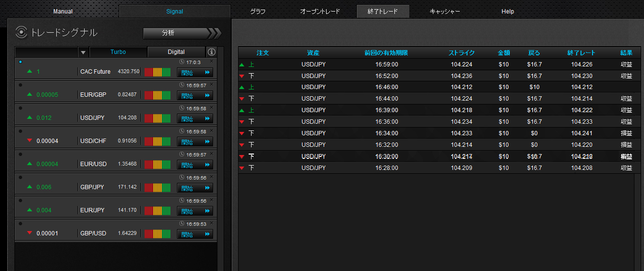Toggle the indicator dot on USD/JPY signal card
644x271 pixels.
[20, 108]
